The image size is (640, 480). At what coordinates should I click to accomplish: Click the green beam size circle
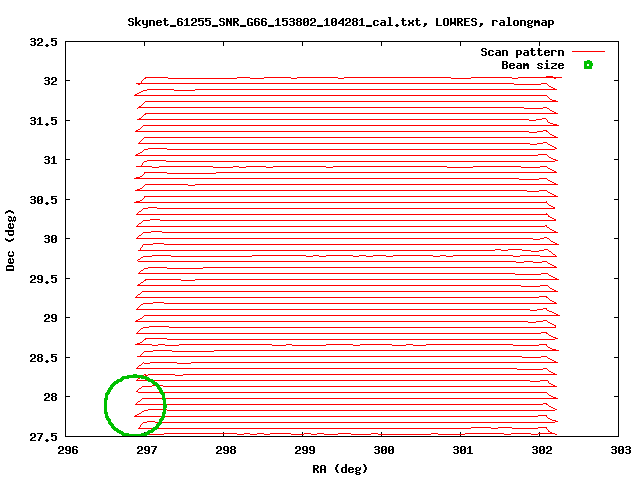click(135, 405)
